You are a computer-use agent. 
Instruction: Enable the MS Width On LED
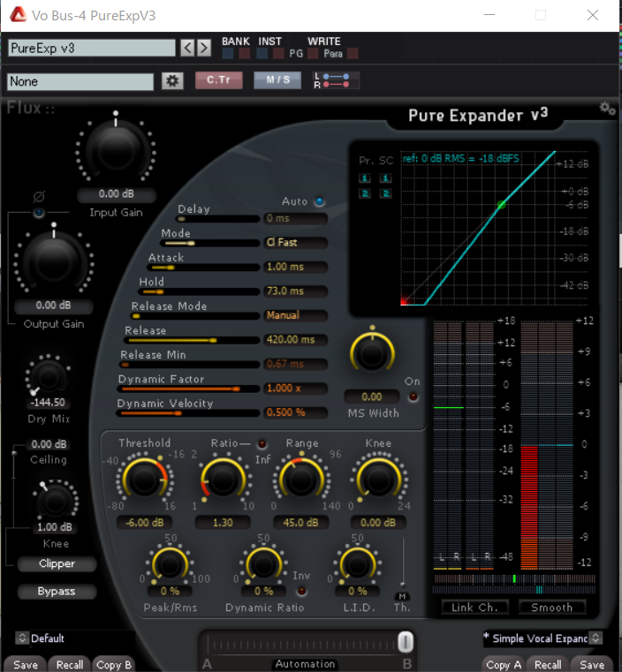(x=413, y=396)
